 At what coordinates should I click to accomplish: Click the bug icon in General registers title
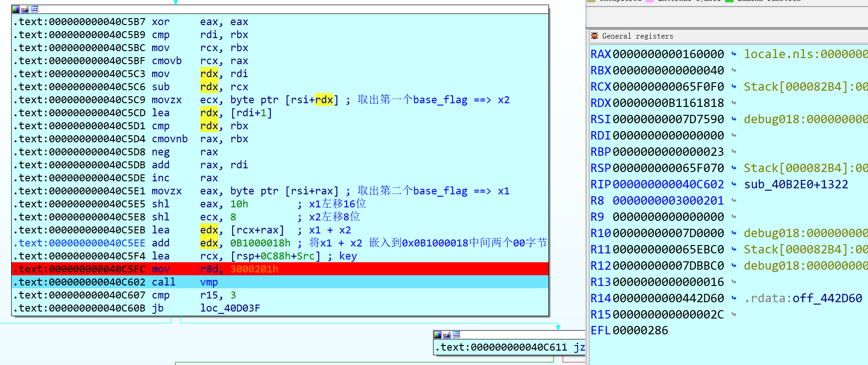pos(594,36)
